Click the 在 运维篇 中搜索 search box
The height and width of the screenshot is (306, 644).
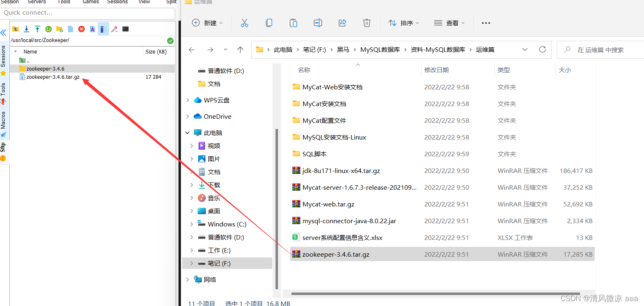pyautogui.click(x=600, y=50)
